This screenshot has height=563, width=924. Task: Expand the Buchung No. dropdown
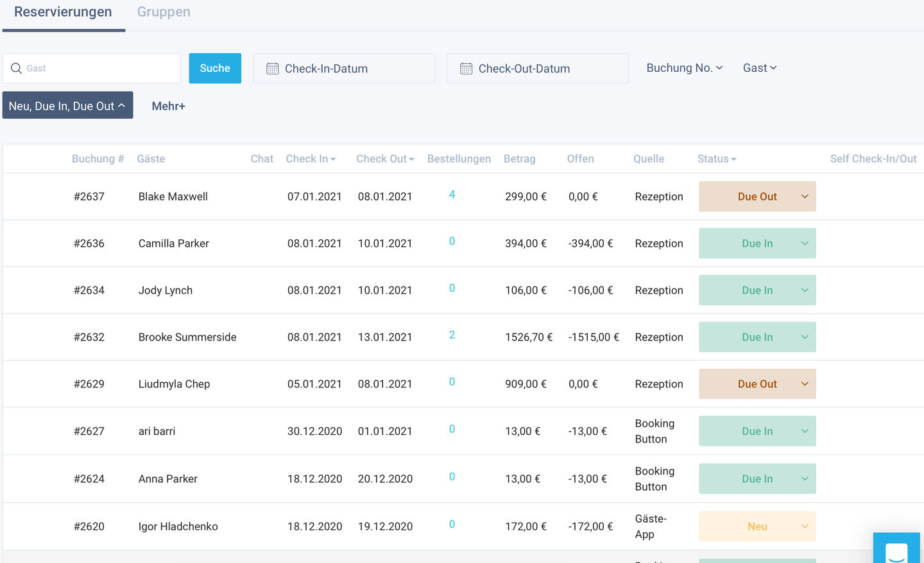pyautogui.click(x=685, y=68)
